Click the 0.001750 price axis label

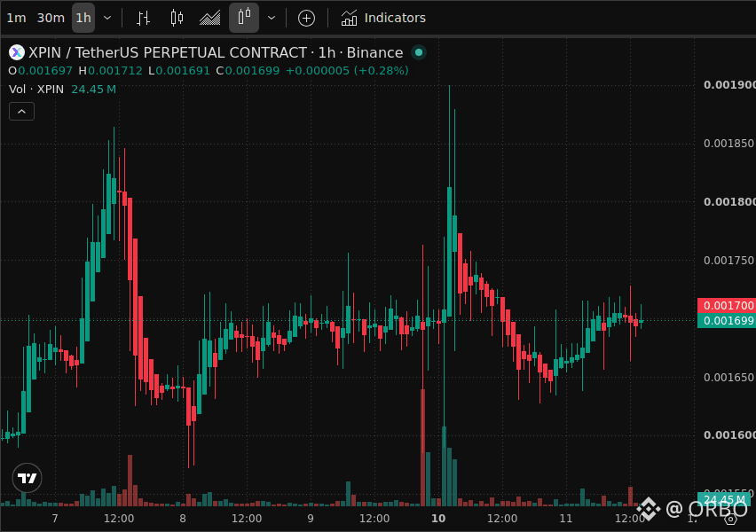[x=728, y=260]
